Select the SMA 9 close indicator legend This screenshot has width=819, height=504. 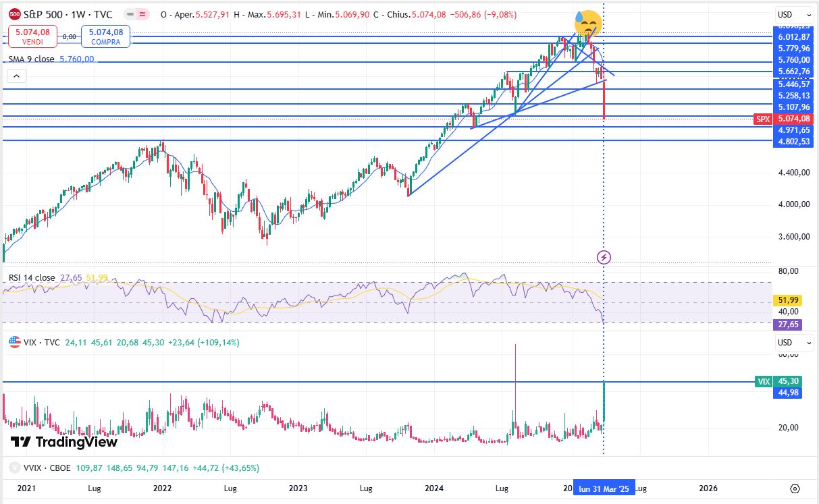pos(31,59)
